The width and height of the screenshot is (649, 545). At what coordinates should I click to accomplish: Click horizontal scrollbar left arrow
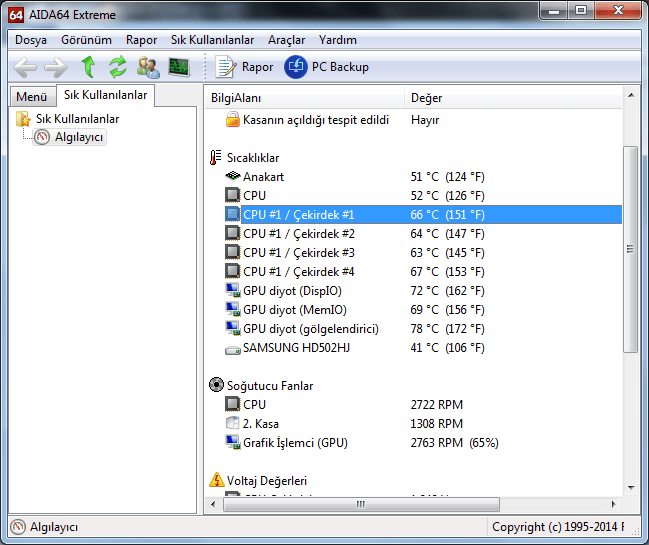pyautogui.click(x=213, y=504)
